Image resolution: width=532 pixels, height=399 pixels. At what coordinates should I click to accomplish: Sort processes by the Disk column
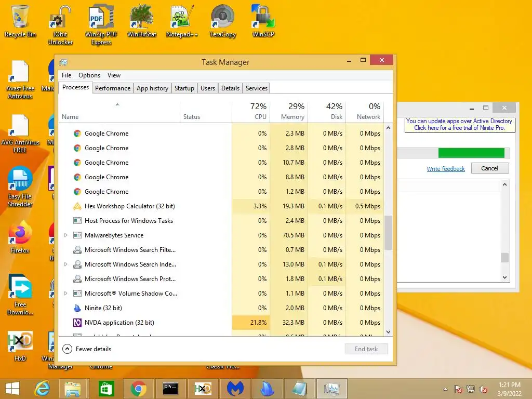click(327, 112)
